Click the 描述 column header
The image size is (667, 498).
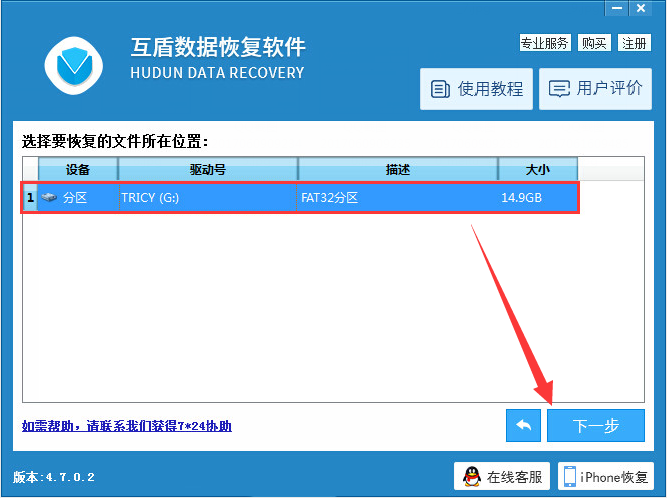click(398, 169)
